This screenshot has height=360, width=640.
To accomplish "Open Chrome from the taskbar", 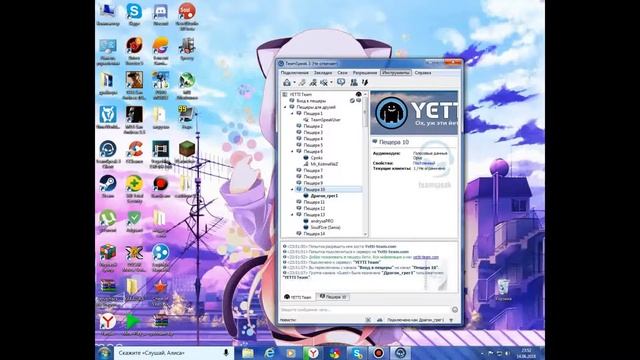I will [x=334, y=353].
